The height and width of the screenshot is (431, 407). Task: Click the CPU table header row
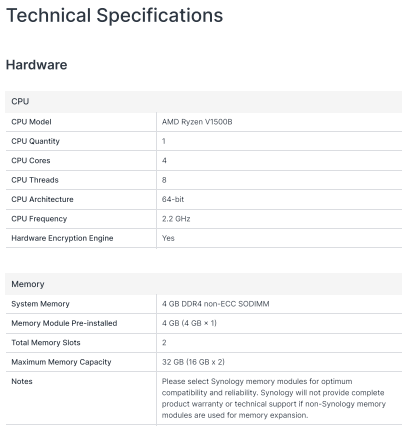tap(203, 101)
